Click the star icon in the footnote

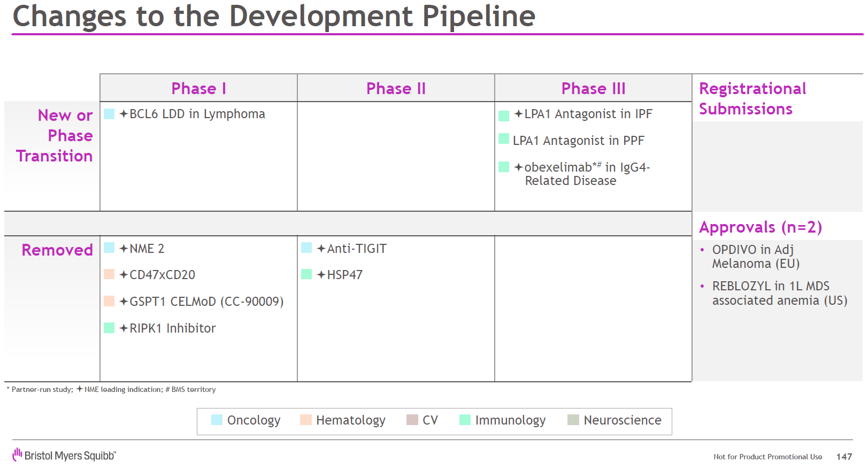(x=79, y=389)
